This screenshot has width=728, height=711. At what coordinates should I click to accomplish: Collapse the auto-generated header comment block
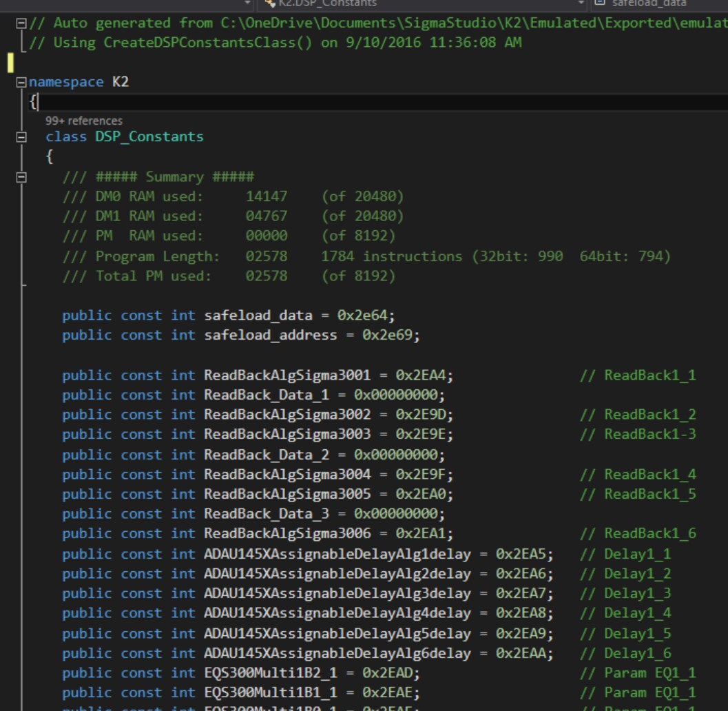pos(21,23)
